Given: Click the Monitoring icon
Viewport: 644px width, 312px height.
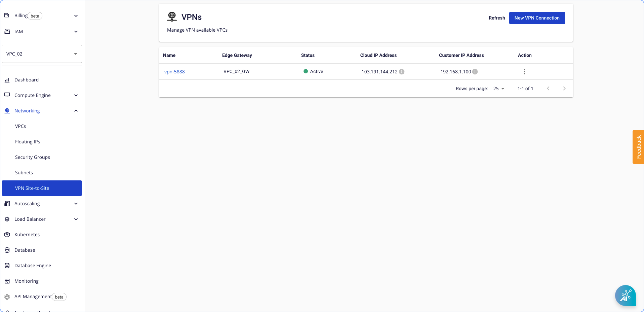Looking at the screenshot, I should click(x=7, y=281).
